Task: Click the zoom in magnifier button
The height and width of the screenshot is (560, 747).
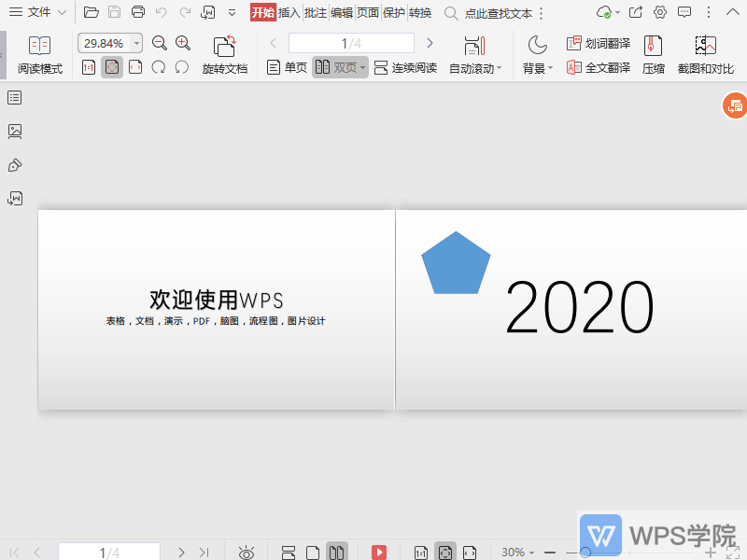Action: [182, 43]
